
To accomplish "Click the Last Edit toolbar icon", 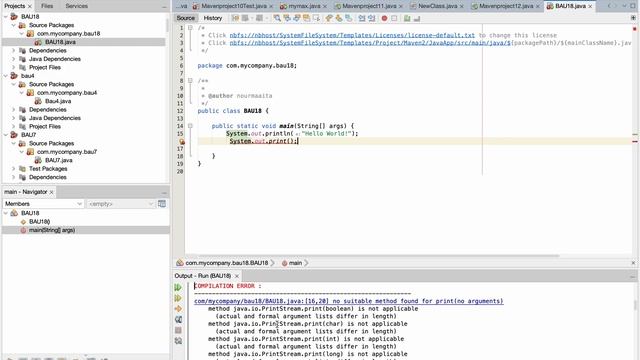I will [236, 18].
